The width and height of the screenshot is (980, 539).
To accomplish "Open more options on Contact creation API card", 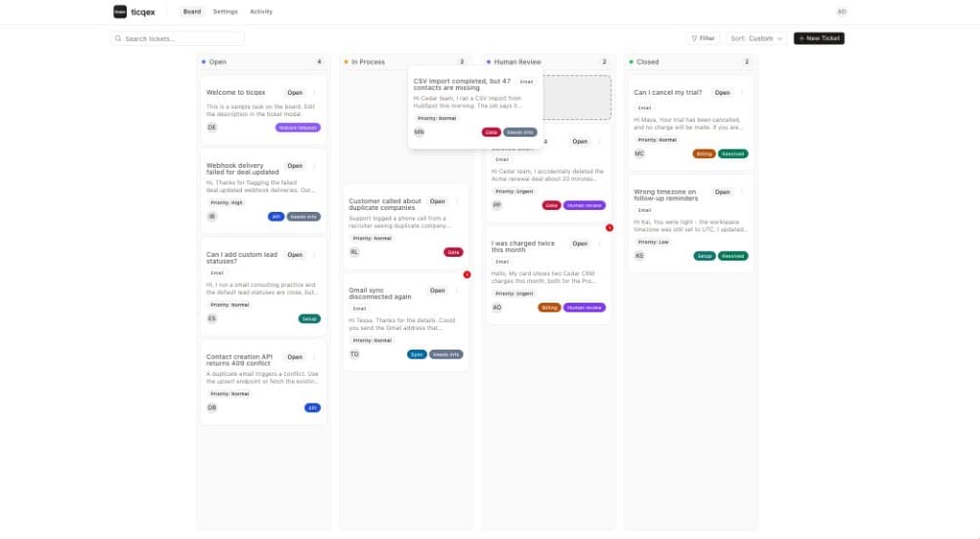I will 314,357.
